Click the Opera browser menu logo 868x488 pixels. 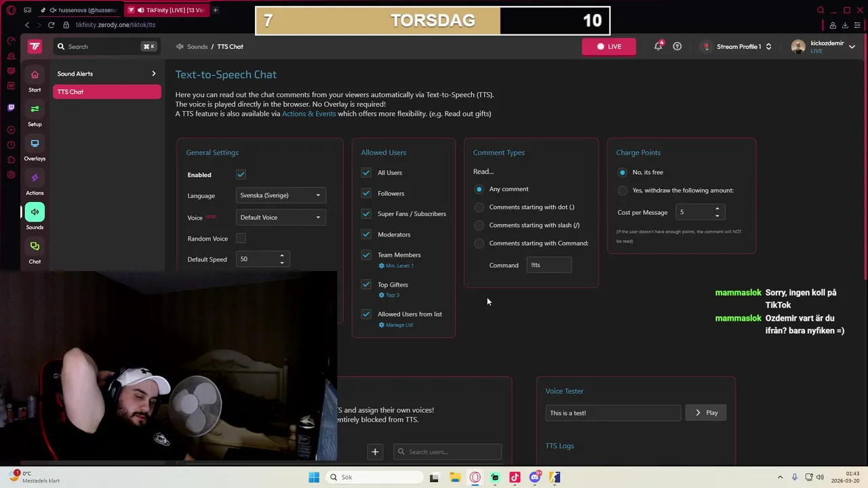click(11, 10)
